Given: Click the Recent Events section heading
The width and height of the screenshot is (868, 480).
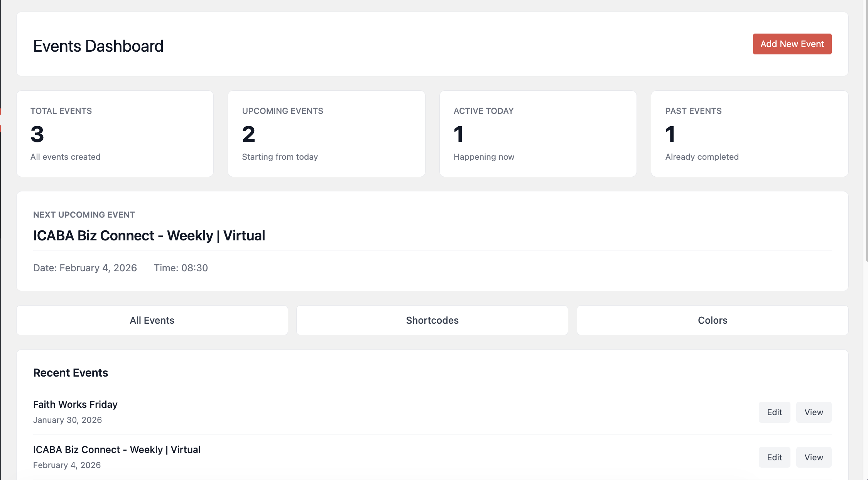Looking at the screenshot, I should tap(71, 373).
